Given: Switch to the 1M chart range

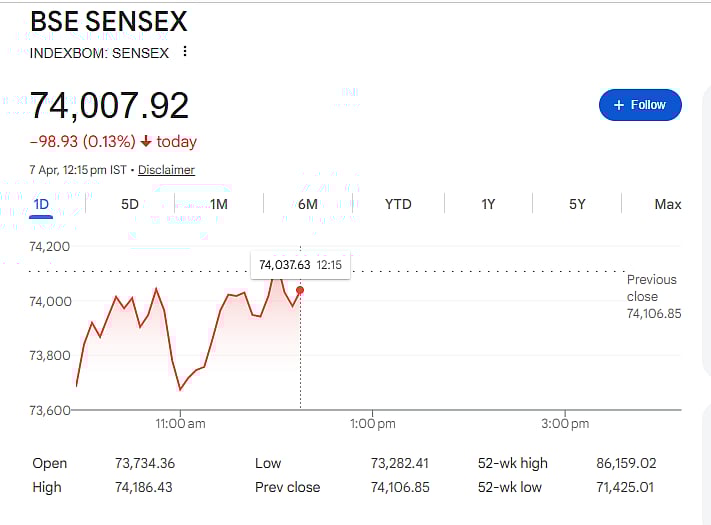Looking at the screenshot, I should [219, 204].
